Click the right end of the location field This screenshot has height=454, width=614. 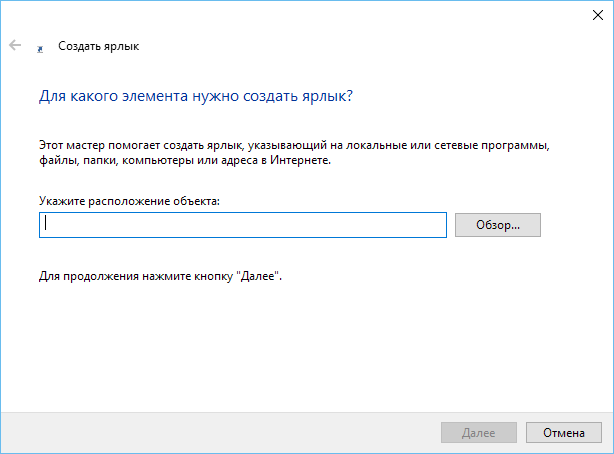(435, 225)
